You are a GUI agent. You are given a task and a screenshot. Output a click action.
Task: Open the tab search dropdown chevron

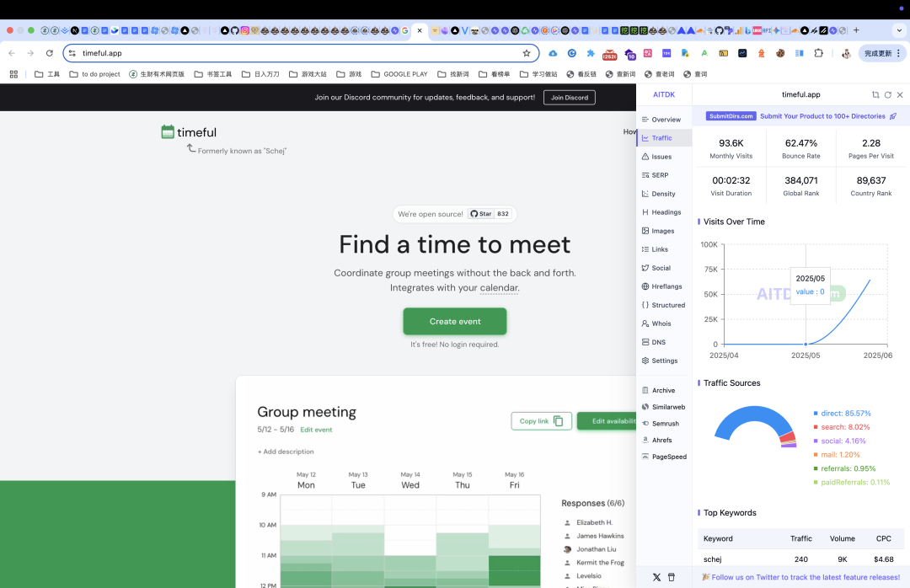click(900, 31)
